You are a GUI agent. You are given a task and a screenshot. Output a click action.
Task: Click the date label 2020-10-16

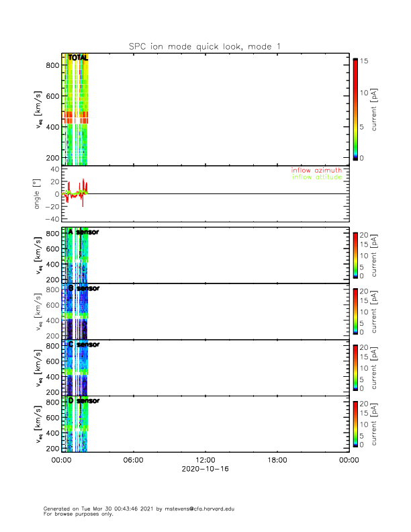(x=205, y=470)
